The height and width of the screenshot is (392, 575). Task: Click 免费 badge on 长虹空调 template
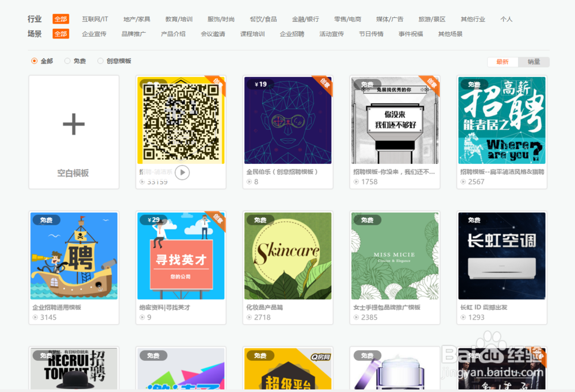474,220
